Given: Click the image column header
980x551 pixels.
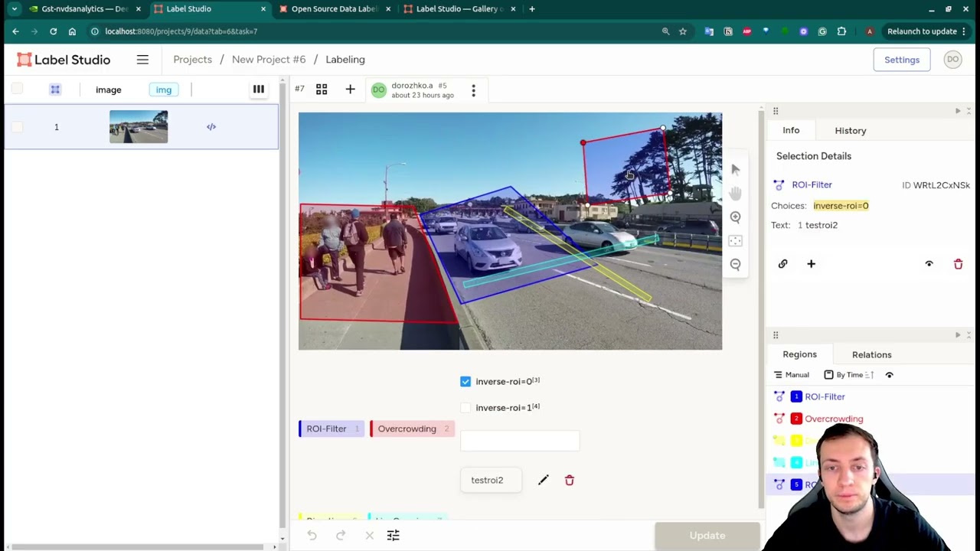Looking at the screenshot, I should (x=109, y=90).
